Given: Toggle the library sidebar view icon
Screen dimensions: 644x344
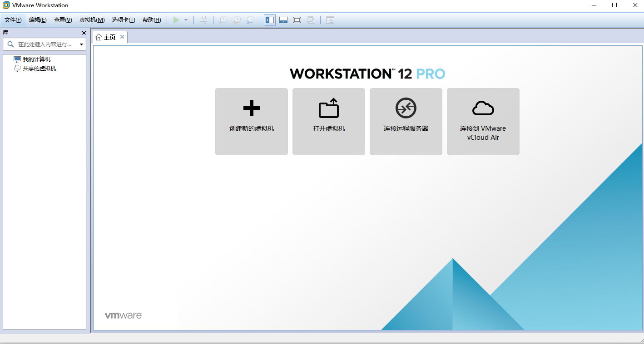Looking at the screenshot, I should 270,20.
